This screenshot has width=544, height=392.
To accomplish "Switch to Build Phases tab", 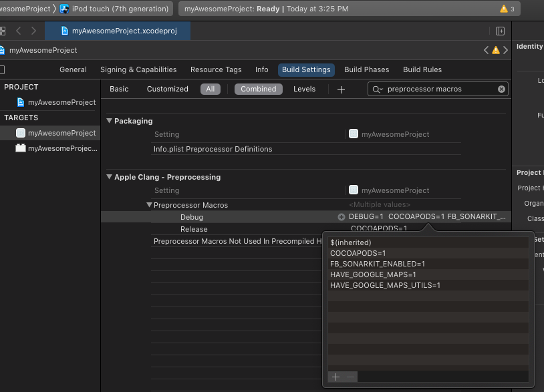I will click(x=366, y=69).
